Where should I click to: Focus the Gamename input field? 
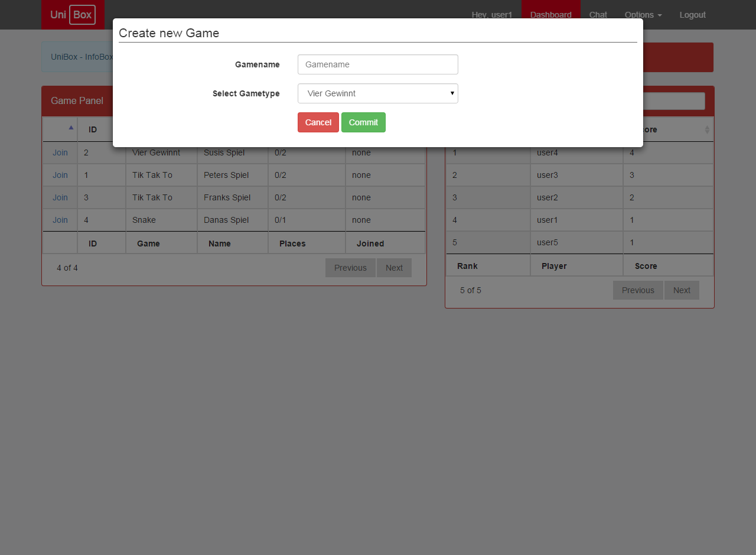coord(378,64)
